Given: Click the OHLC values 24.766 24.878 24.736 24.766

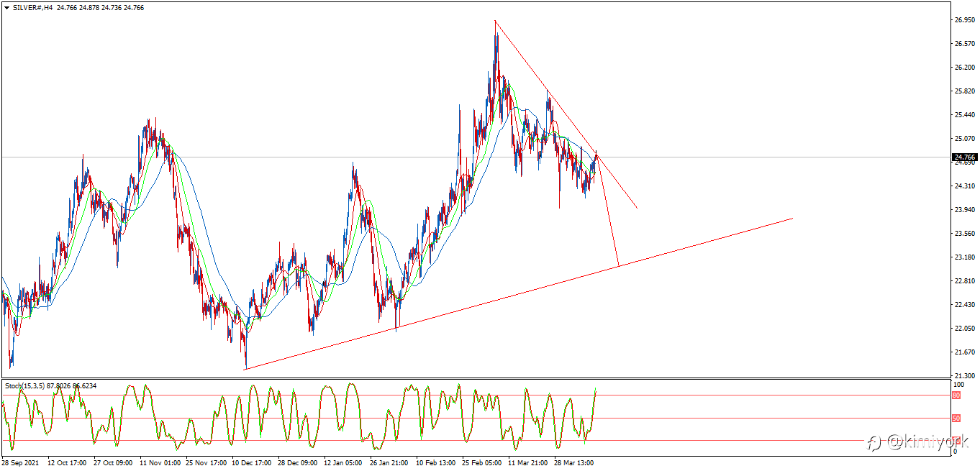Looking at the screenshot, I should (100, 6).
